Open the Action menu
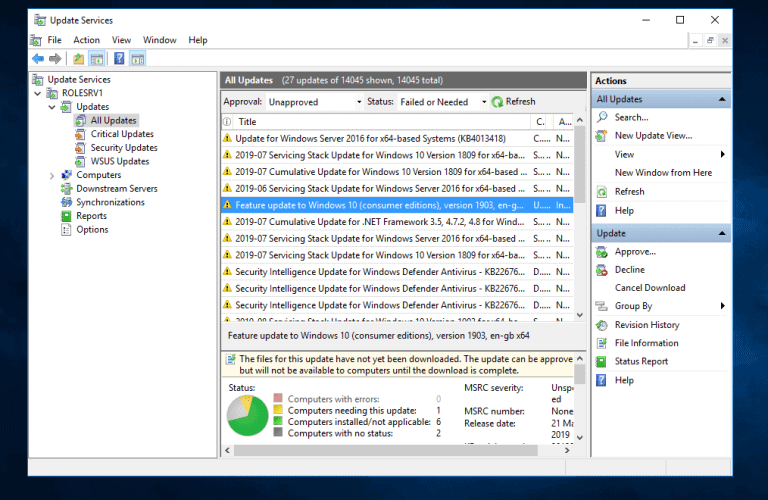Viewport: 768px width, 500px height. coord(86,40)
